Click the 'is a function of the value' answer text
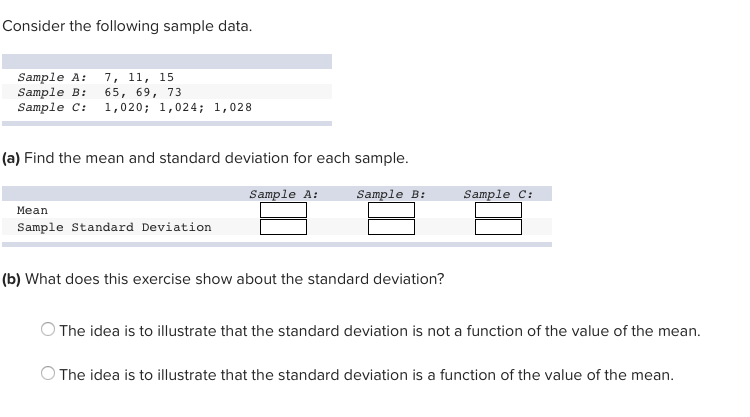Screen dimensions: 750x417 point(366,375)
